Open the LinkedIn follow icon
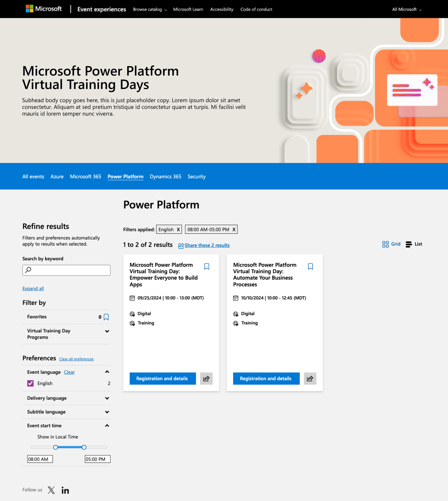The height and width of the screenshot is (501, 448). pyautogui.click(x=65, y=490)
